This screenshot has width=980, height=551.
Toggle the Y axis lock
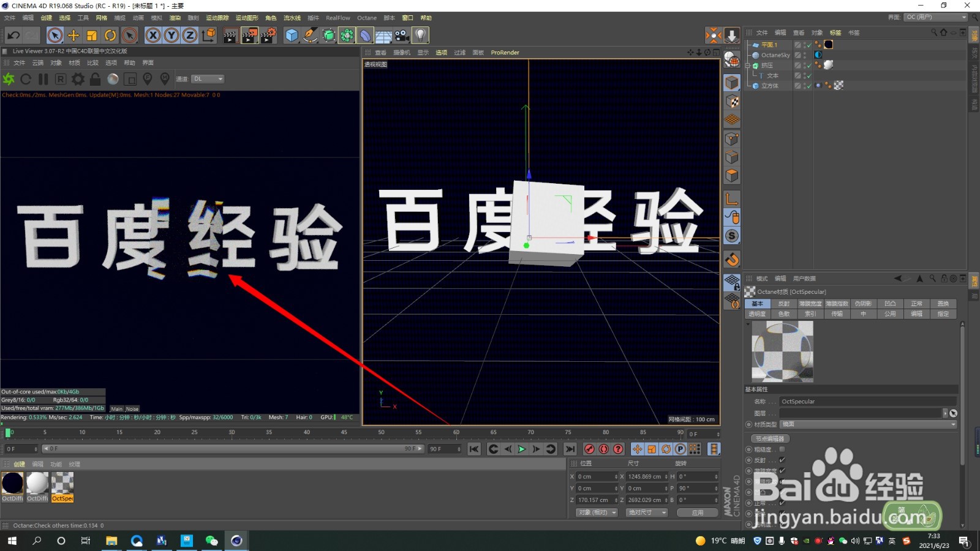(x=171, y=35)
